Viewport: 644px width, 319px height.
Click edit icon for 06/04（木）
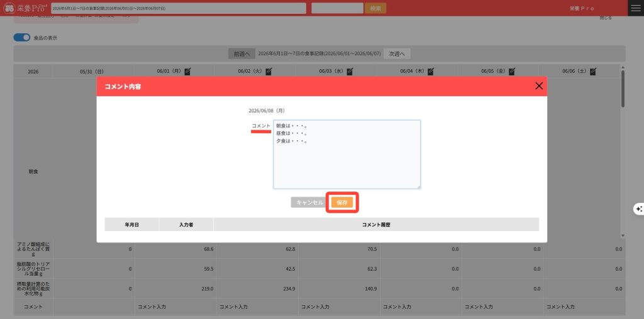pos(431,72)
